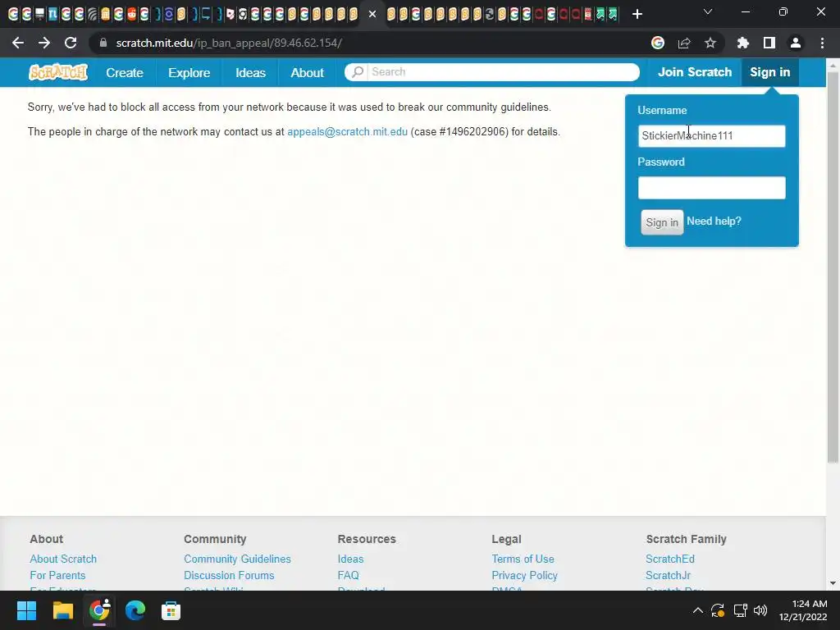Close the current tab
This screenshot has width=840, height=630.
pos(372,14)
